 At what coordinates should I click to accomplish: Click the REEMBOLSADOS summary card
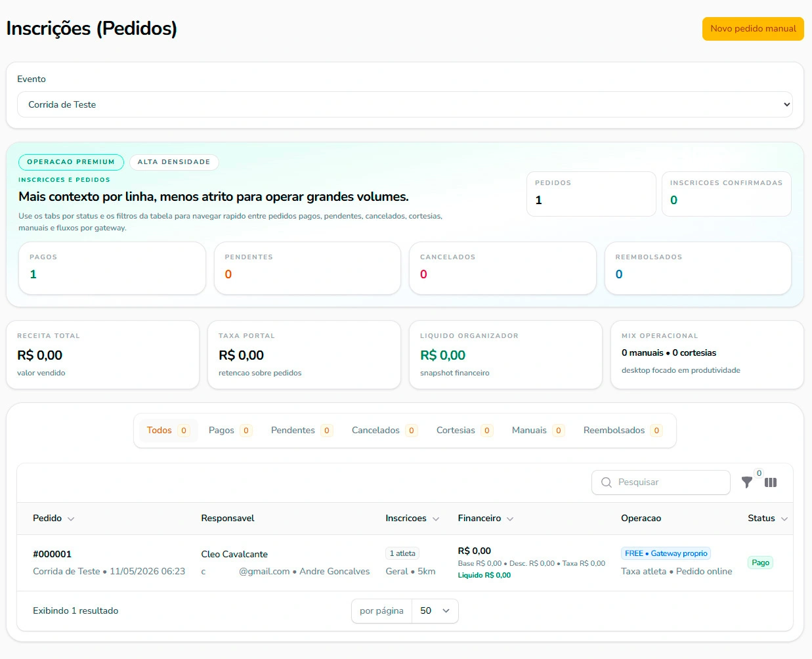(698, 268)
